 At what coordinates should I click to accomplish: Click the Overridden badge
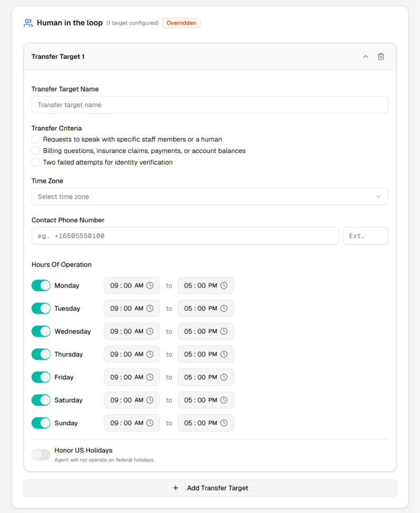pos(181,23)
